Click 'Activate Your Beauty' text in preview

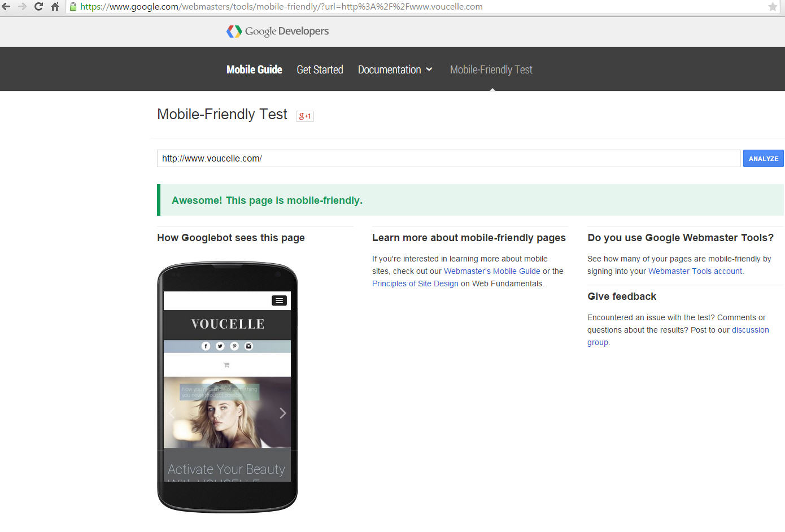tap(226, 469)
